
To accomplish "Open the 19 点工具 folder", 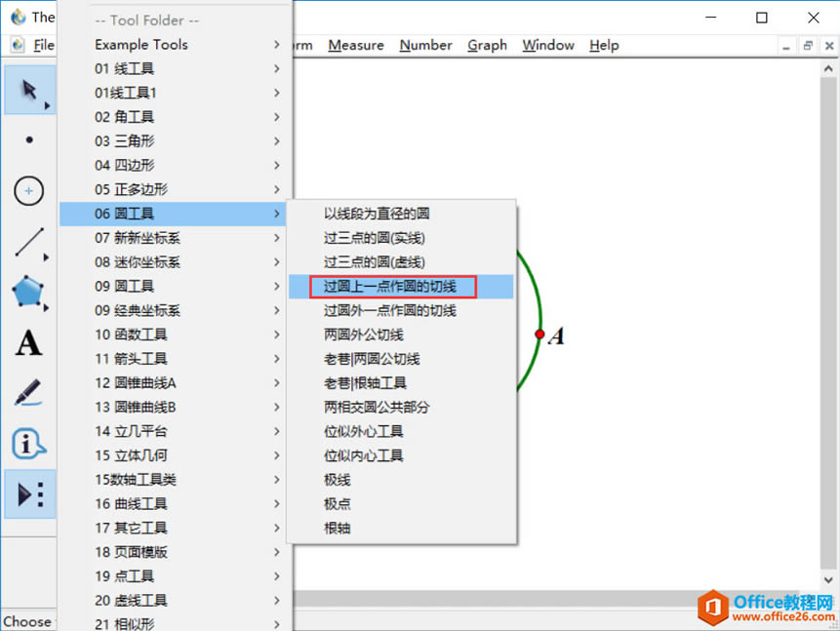I will click(173, 575).
